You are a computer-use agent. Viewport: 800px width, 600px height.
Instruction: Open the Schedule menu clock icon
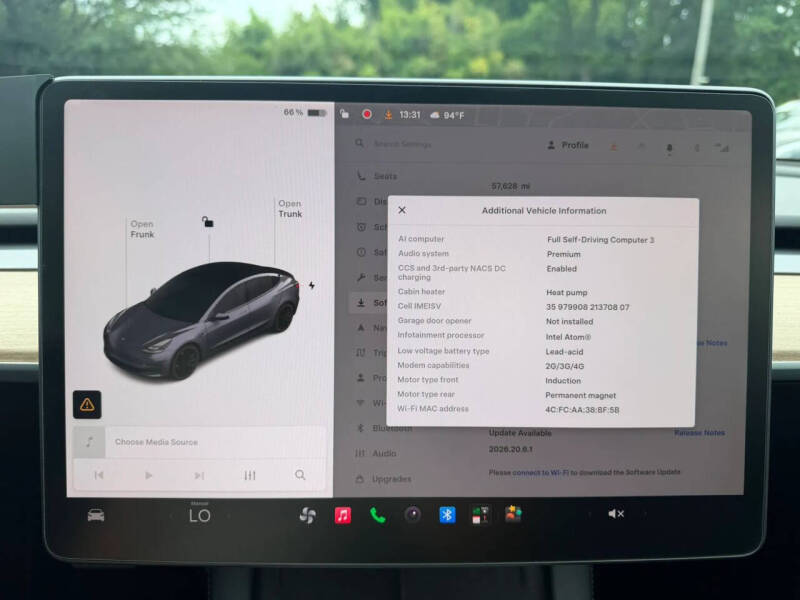click(x=361, y=227)
